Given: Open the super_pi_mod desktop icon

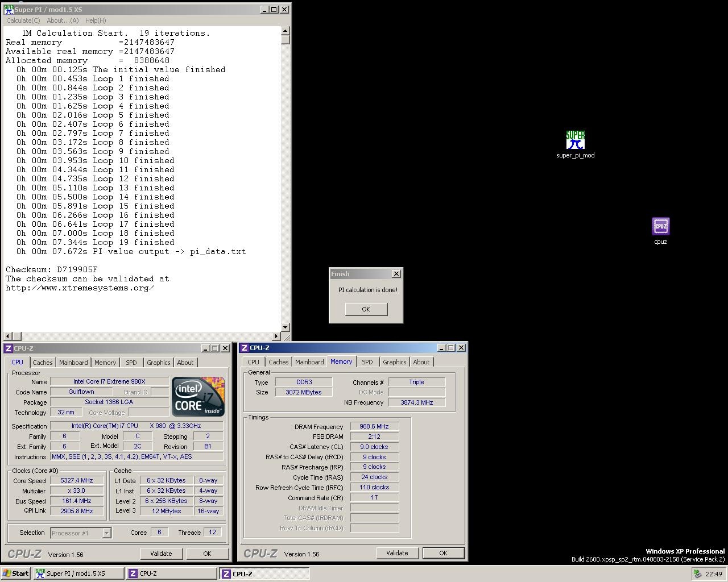Looking at the screenshot, I should point(575,140).
